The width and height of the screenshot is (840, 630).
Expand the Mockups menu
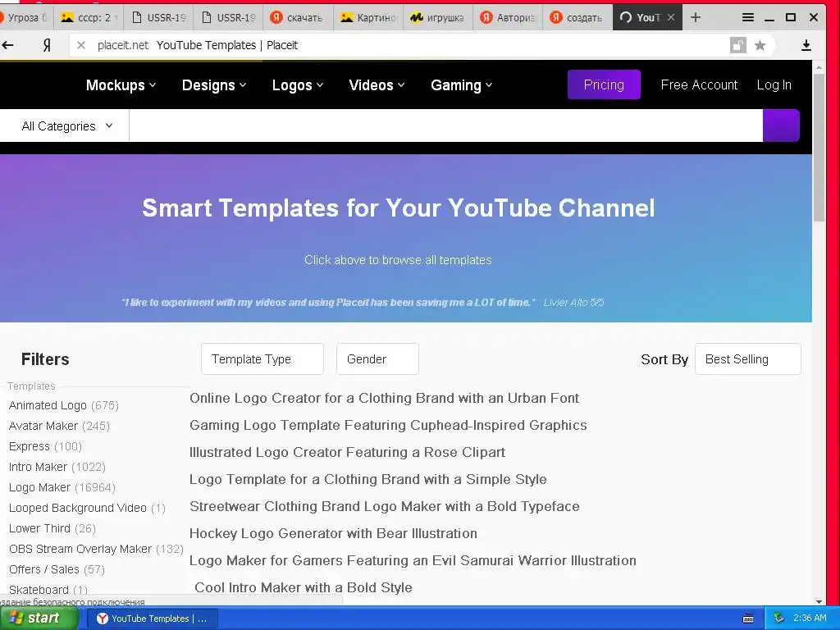[x=121, y=85]
